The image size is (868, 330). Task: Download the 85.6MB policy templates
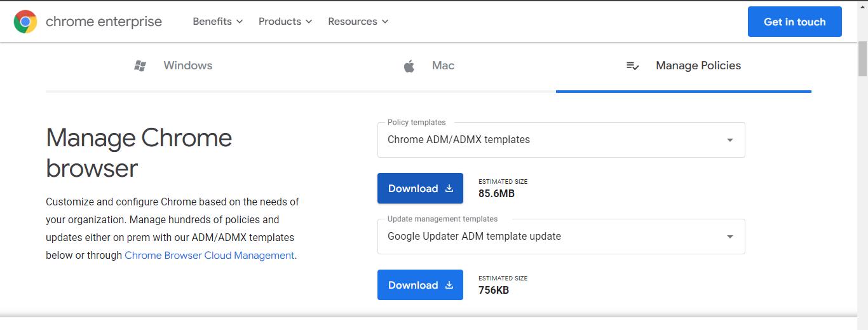tap(420, 188)
